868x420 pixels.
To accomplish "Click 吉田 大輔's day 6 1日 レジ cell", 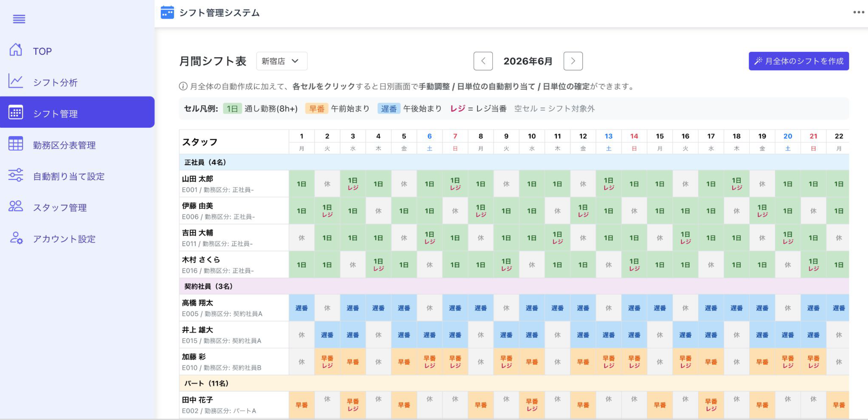I will coord(430,238).
